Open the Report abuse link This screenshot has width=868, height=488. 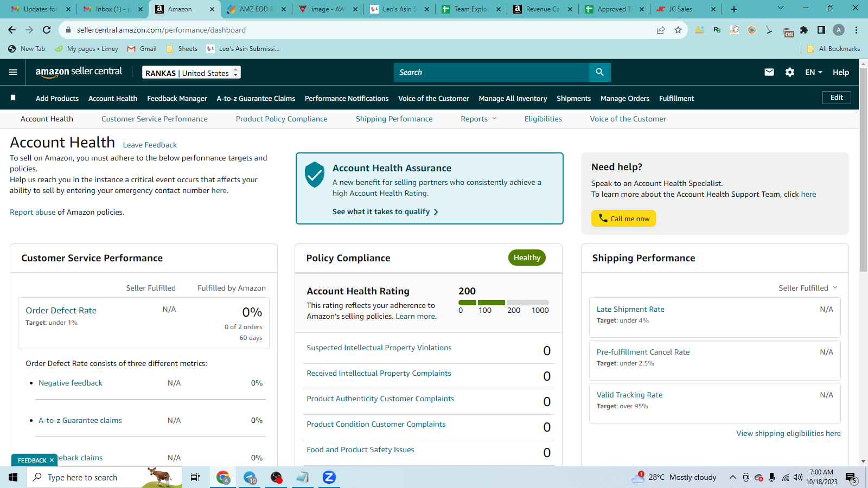[33, 212]
